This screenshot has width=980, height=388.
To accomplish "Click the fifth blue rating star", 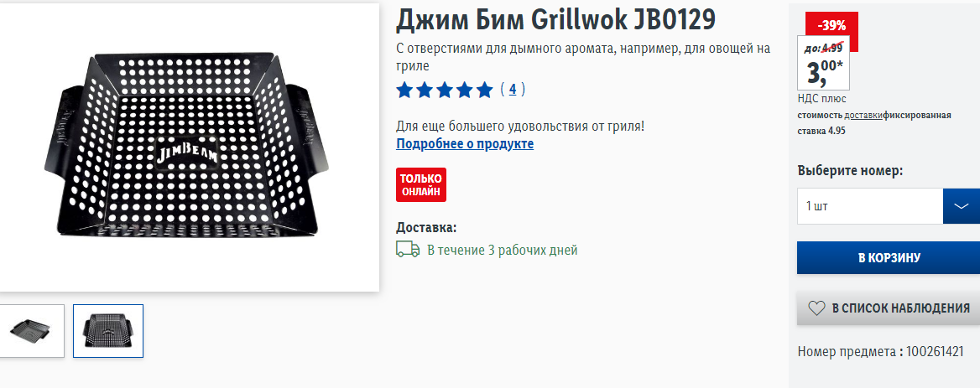I will (x=484, y=90).
